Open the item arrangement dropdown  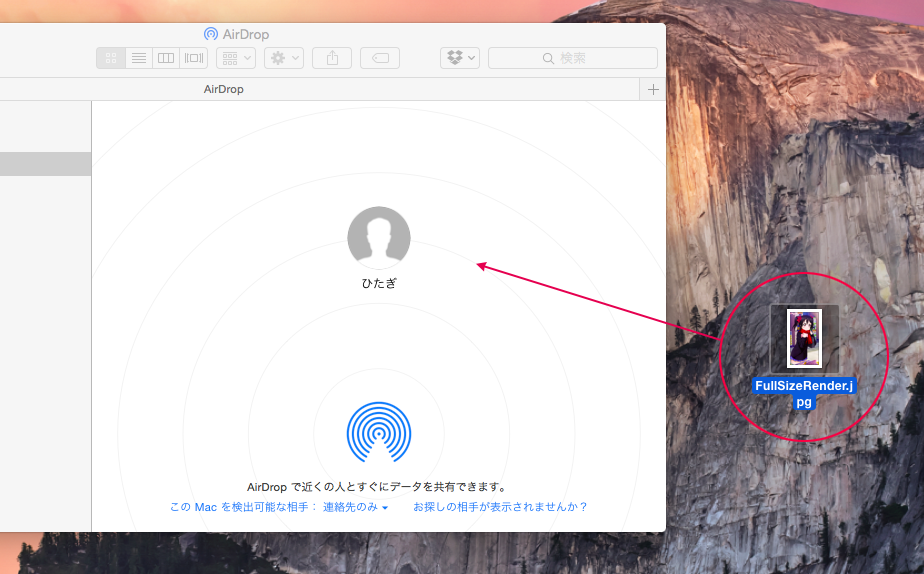point(236,58)
